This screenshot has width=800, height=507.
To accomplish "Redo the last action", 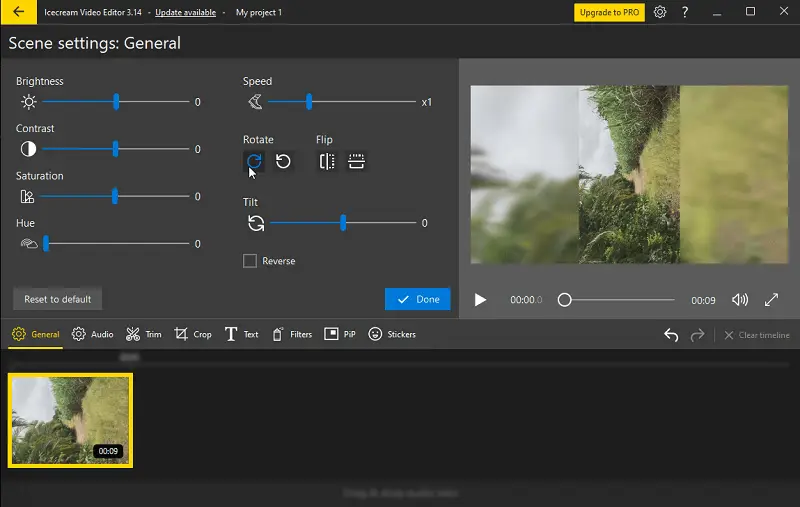I will (x=697, y=335).
